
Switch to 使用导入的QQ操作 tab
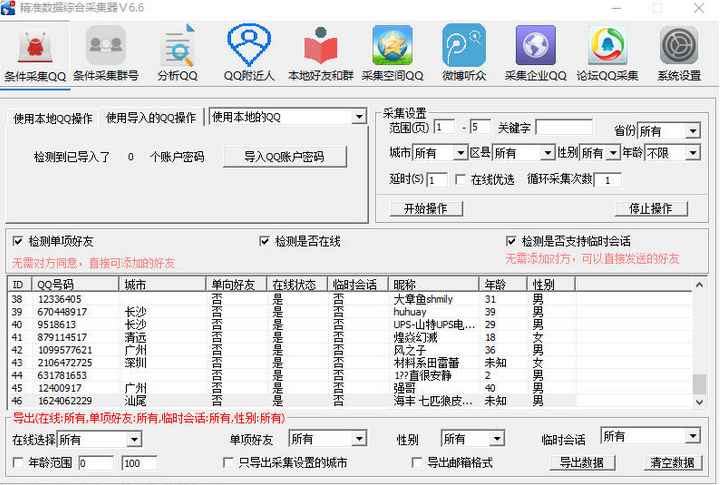click(x=151, y=118)
